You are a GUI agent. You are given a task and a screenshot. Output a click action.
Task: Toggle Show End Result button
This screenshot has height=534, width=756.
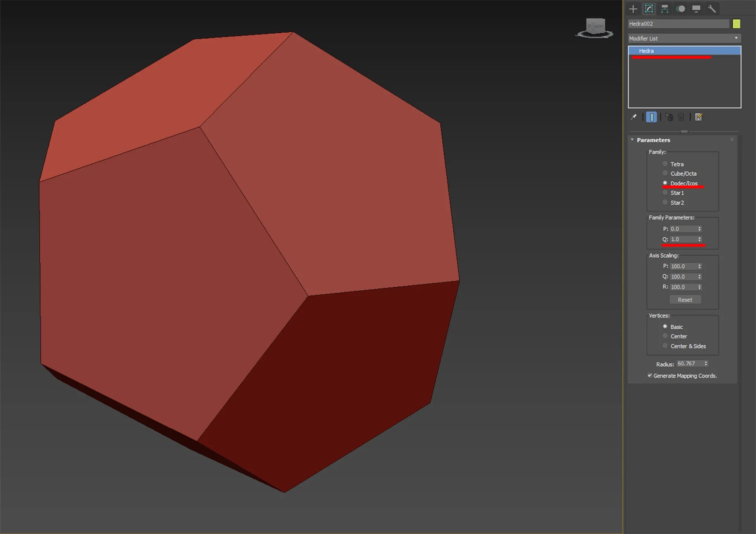click(x=651, y=117)
